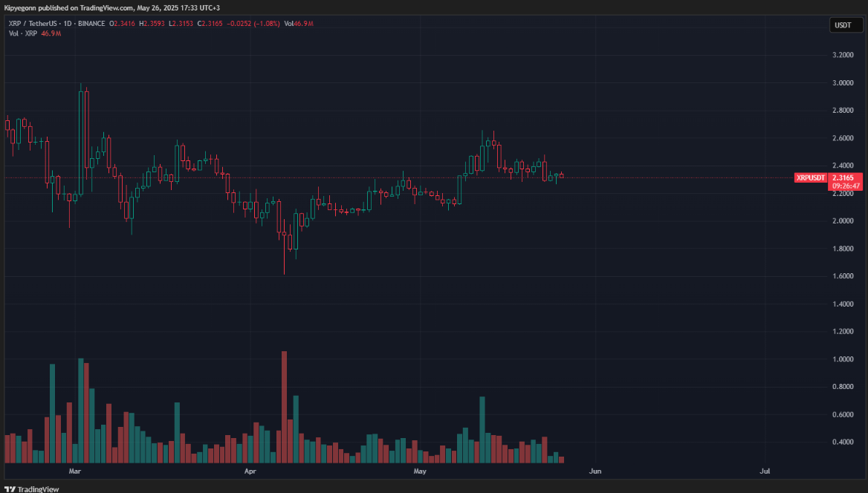This screenshot has width=868, height=493.
Task: Click the Mar label on time axis
Action: coord(75,471)
